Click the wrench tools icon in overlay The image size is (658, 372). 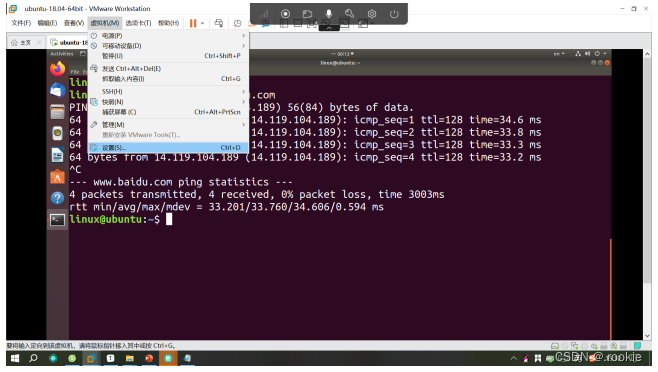pos(350,14)
